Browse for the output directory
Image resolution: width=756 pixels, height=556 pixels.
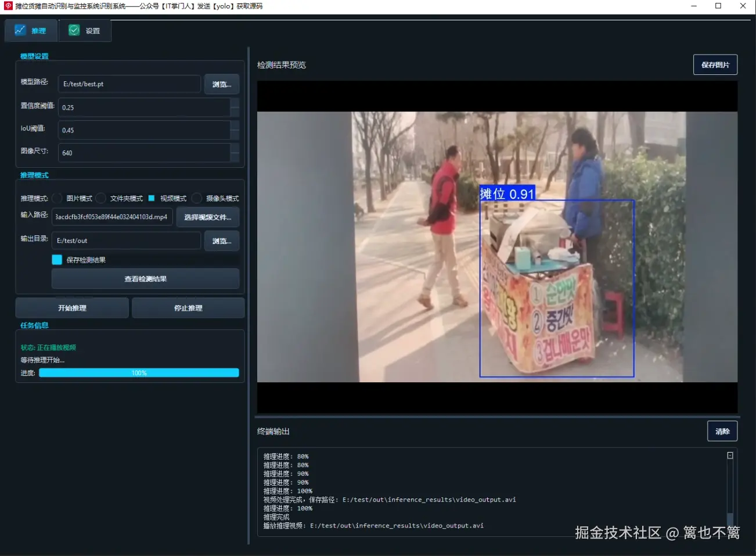click(x=222, y=241)
